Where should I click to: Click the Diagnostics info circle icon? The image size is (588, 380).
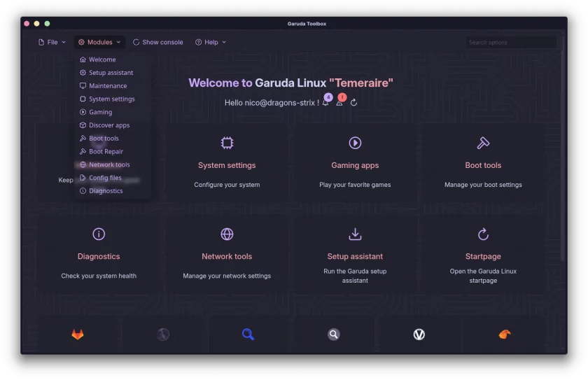[99, 234]
